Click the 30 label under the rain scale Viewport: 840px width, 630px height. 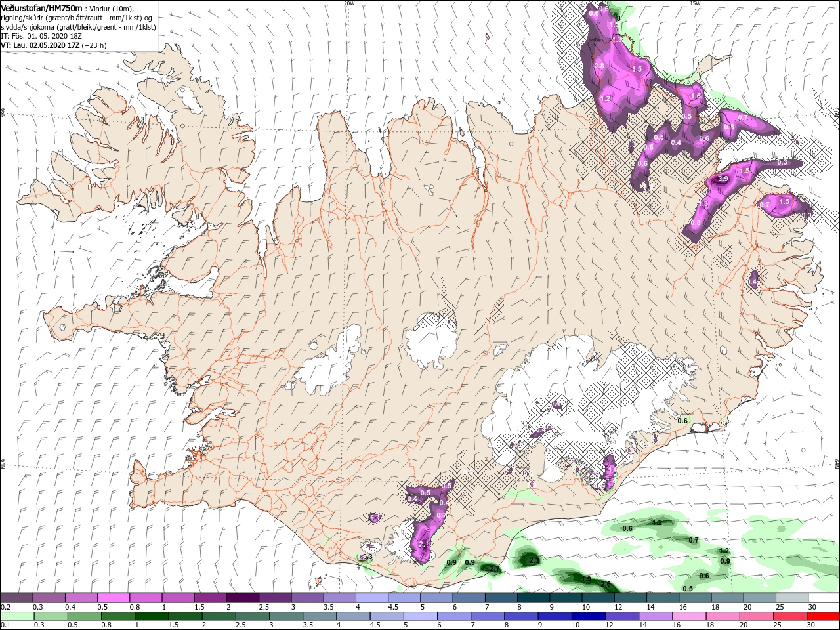812,625
